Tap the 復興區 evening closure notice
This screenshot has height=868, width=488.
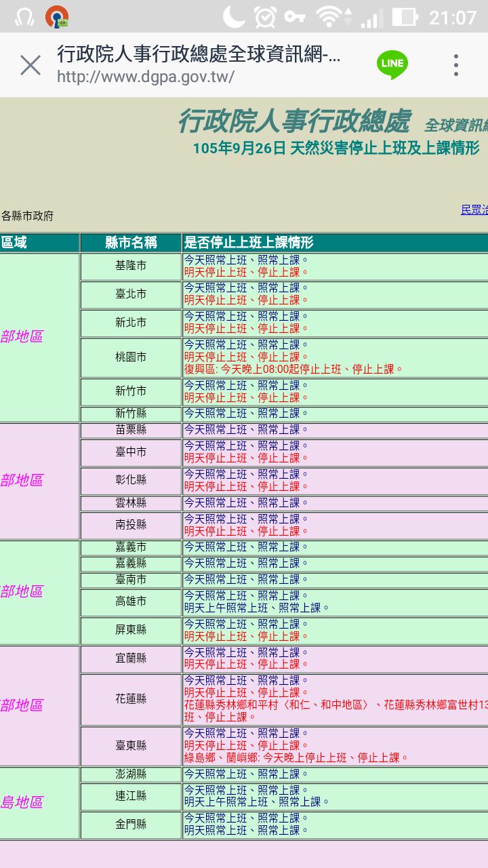(293, 370)
